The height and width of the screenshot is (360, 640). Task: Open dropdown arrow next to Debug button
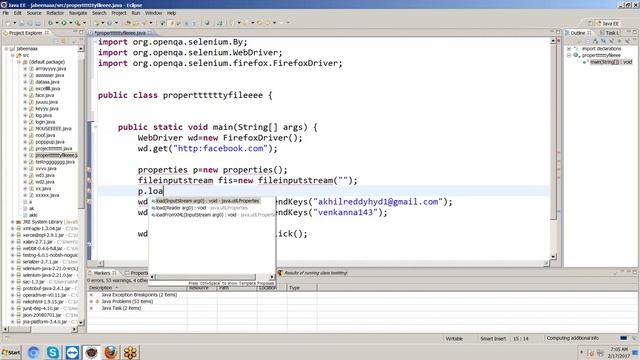click(57, 23)
